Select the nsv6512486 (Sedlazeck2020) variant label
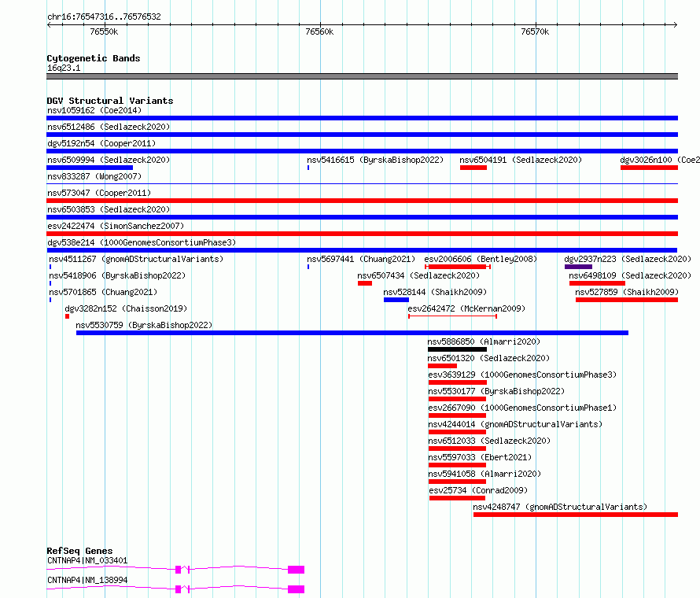 point(109,127)
